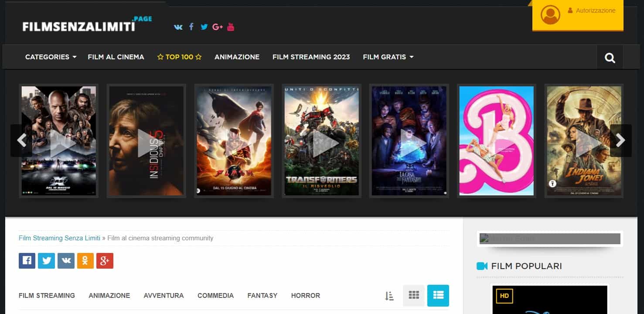Open the Google+ icon in the header
The height and width of the screenshot is (314, 644).
(x=218, y=27)
